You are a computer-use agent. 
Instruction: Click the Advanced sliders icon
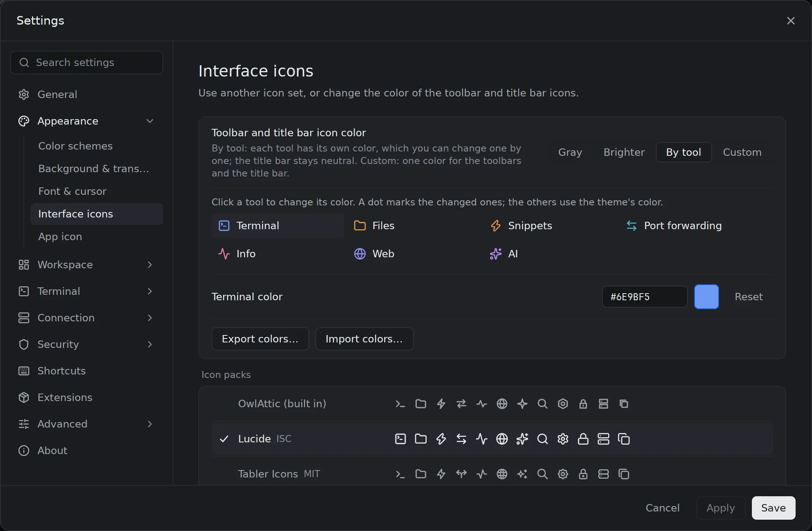(x=24, y=424)
